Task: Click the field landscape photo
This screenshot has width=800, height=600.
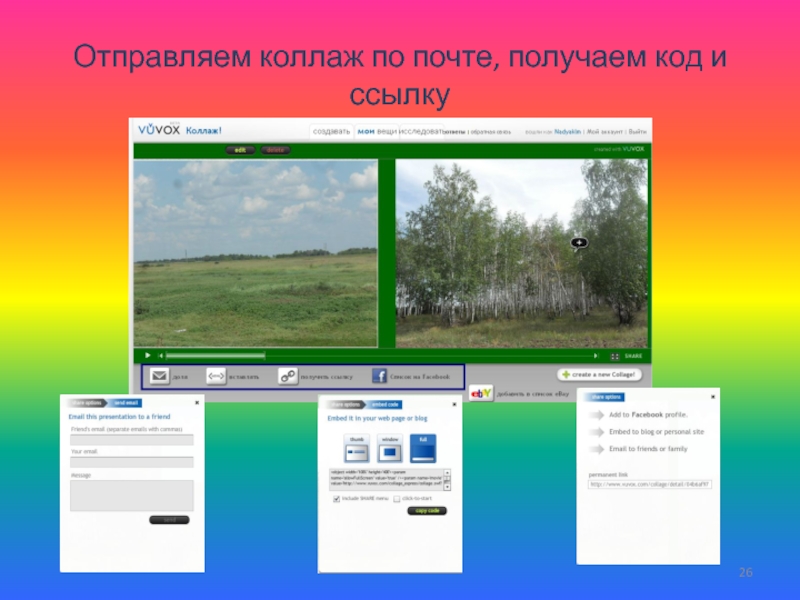Action: click(256, 254)
